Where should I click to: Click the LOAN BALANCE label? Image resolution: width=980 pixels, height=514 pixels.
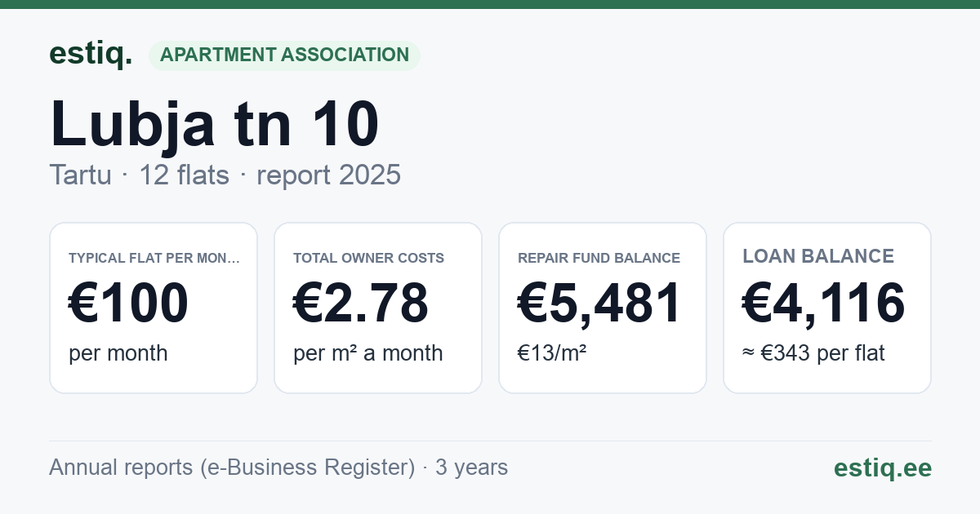818,256
